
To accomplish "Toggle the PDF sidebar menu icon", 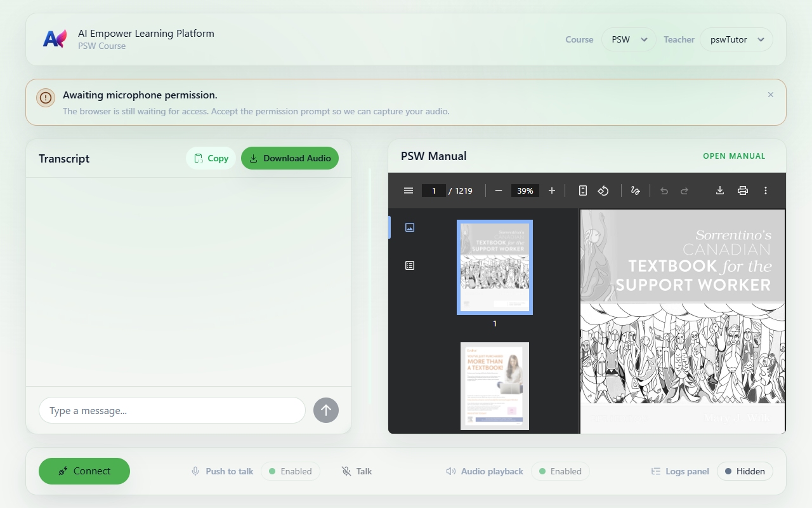I will [409, 190].
